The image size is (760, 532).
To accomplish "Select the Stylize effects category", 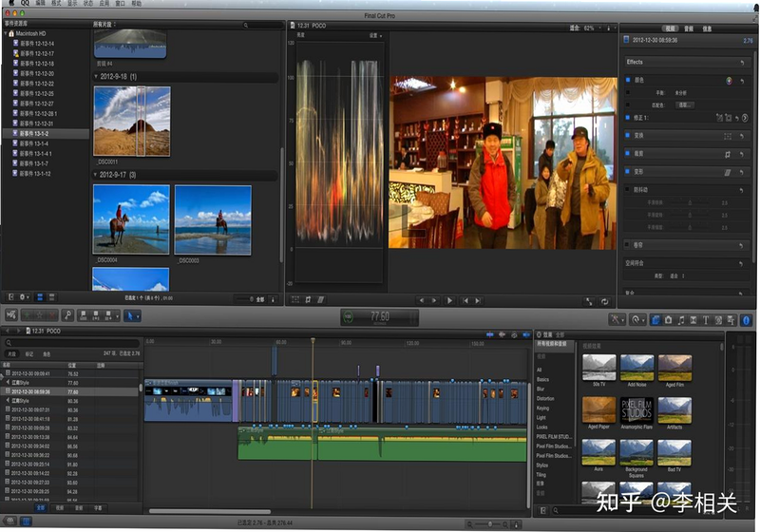I will click(x=541, y=465).
